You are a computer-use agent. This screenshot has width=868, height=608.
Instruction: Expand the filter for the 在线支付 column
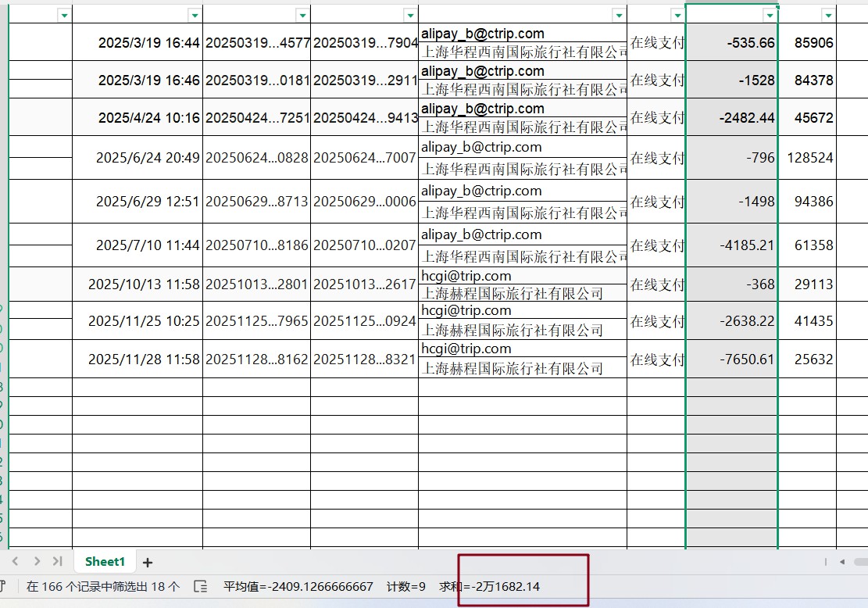click(677, 16)
